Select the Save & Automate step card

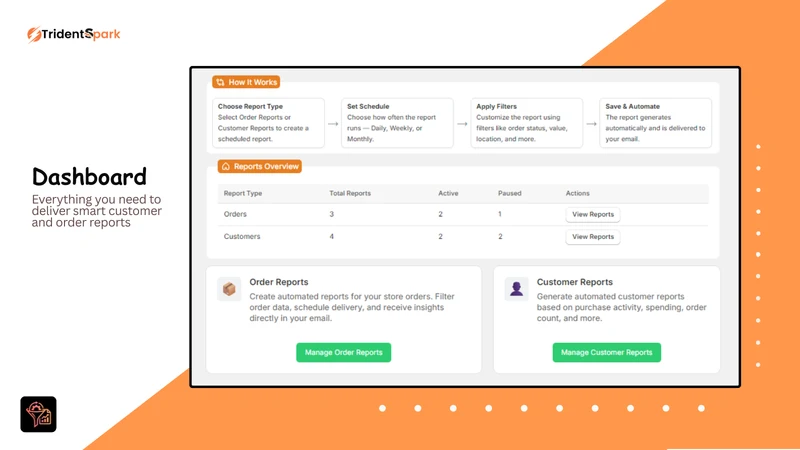pyautogui.click(x=656, y=123)
